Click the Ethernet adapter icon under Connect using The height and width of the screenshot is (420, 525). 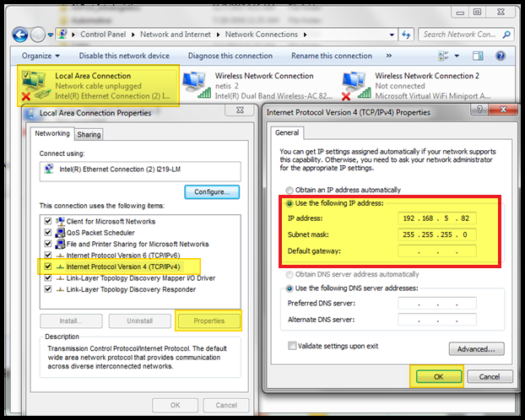point(49,169)
